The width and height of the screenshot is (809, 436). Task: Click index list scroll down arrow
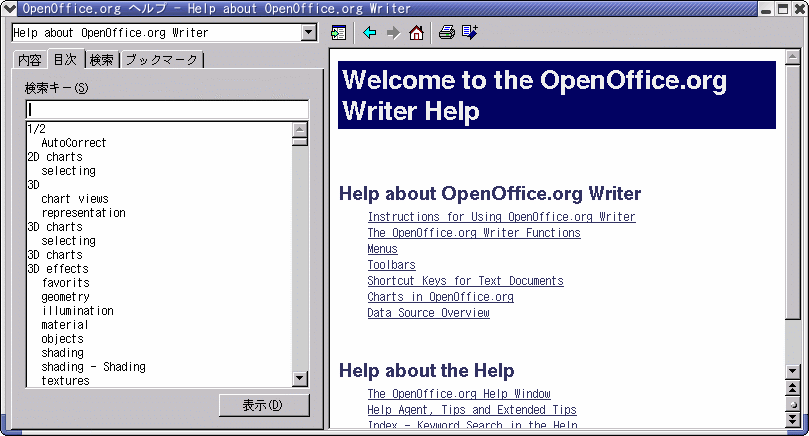tap(300, 378)
